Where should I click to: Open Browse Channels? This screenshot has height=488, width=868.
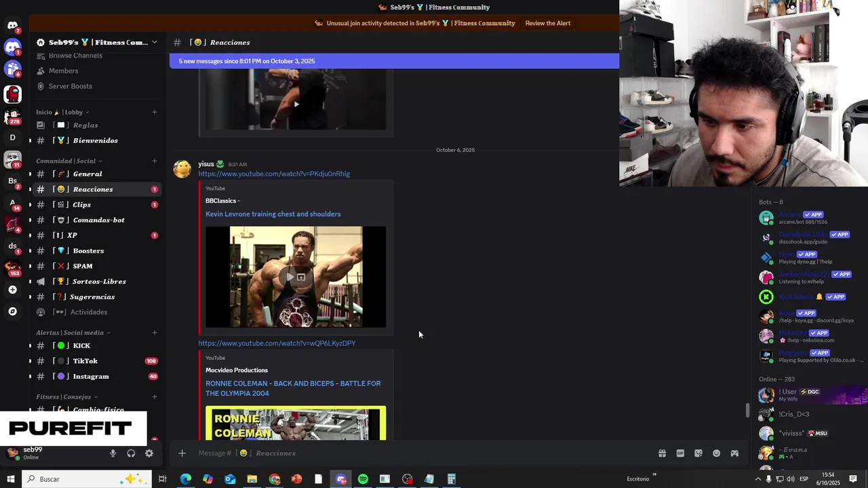click(75, 56)
